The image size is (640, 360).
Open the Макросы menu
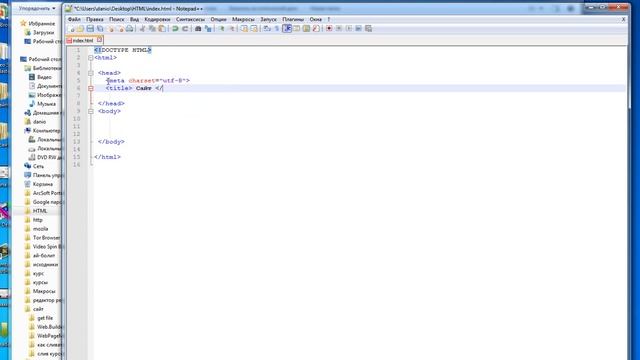(x=243, y=19)
